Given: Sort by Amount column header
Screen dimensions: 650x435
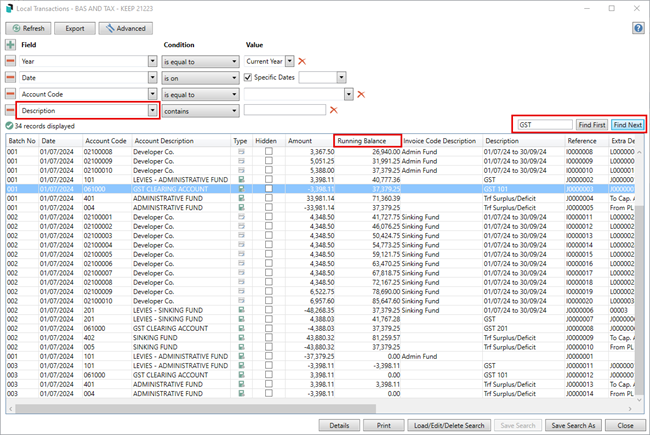Looking at the screenshot, I should click(309, 141).
